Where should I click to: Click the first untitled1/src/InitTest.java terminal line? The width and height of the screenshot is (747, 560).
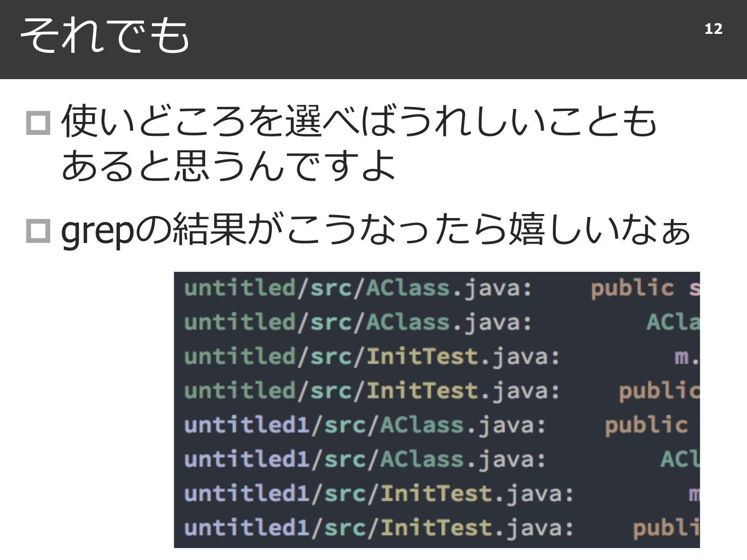tap(378, 494)
